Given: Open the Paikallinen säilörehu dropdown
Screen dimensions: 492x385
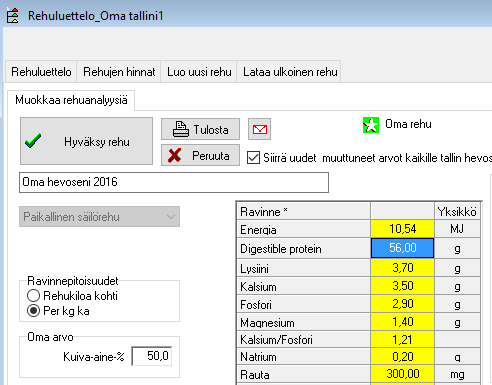Looking at the screenshot, I should [99, 217].
